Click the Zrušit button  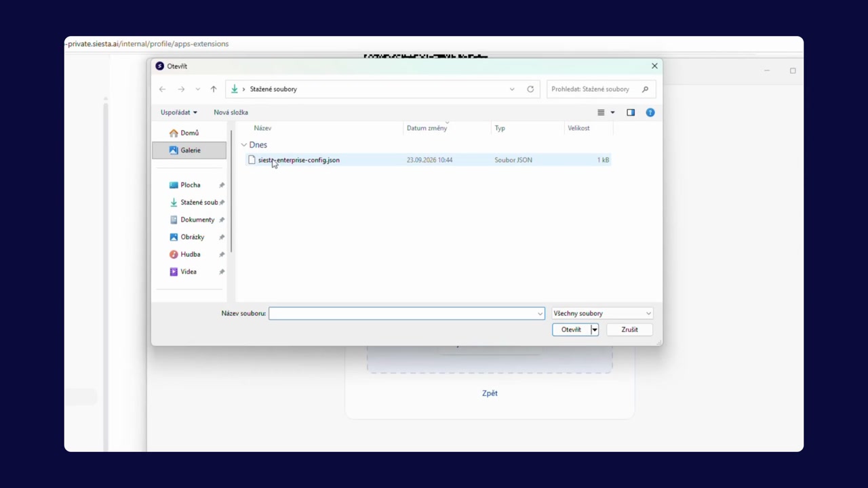pos(629,329)
